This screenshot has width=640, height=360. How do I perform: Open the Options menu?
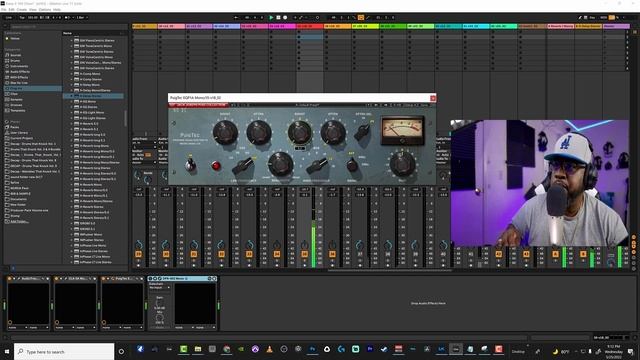click(x=45, y=9)
